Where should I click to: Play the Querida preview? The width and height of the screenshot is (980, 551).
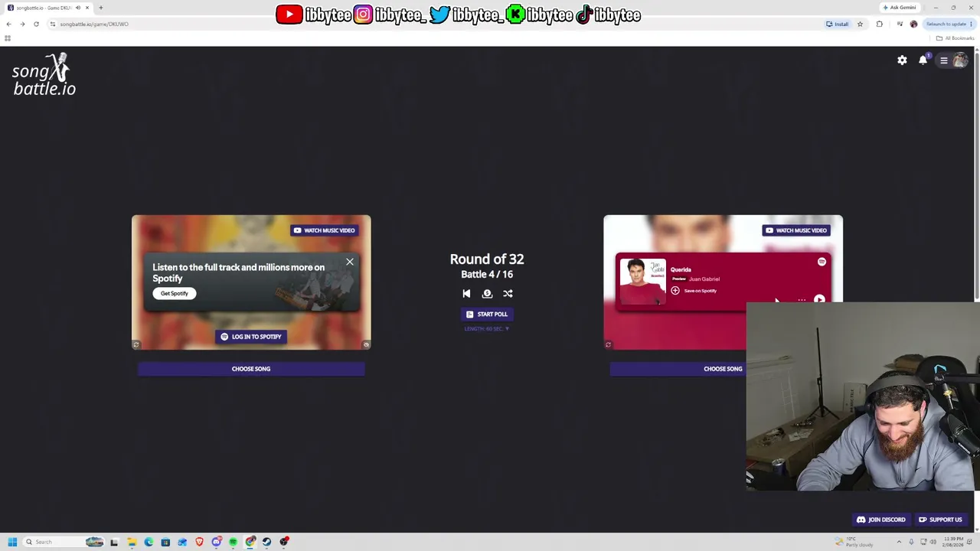[x=819, y=299]
